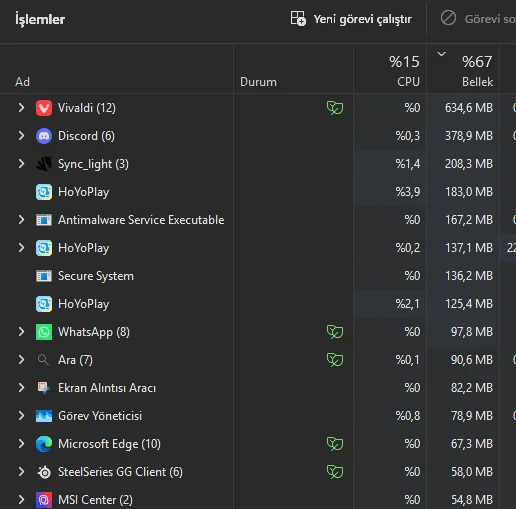The height and width of the screenshot is (509, 516).
Task: Sort by the CPU column header
Action: click(x=390, y=69)
